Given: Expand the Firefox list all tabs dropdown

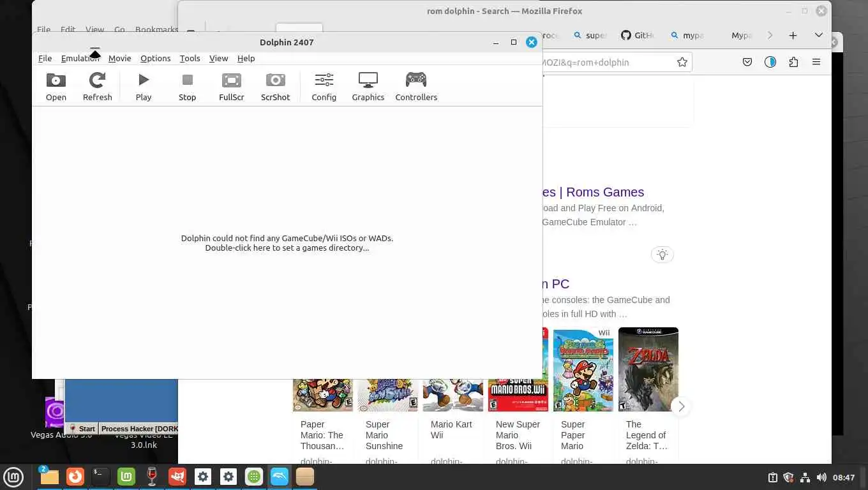Looking at the screenshot, I should 818,35.
